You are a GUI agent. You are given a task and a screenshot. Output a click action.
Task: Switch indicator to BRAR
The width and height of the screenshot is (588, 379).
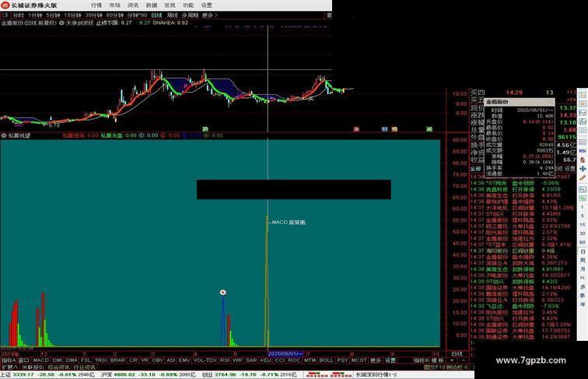point(117,360)
